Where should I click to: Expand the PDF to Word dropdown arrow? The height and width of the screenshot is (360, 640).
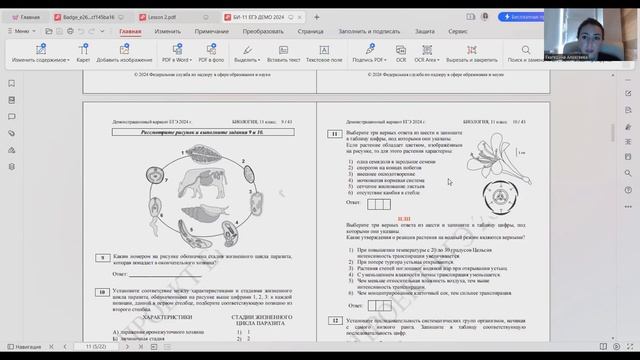(x=191, y=60)
